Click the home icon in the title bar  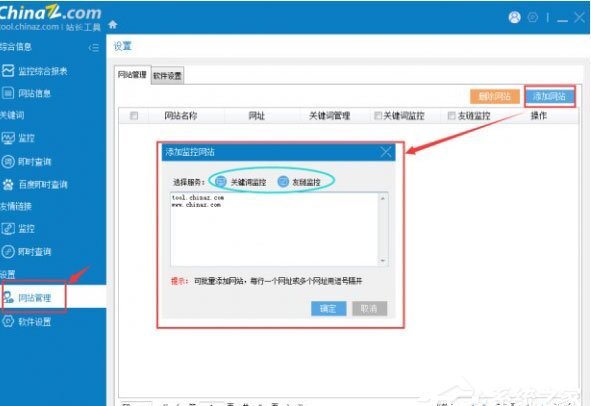click(113, 25)
